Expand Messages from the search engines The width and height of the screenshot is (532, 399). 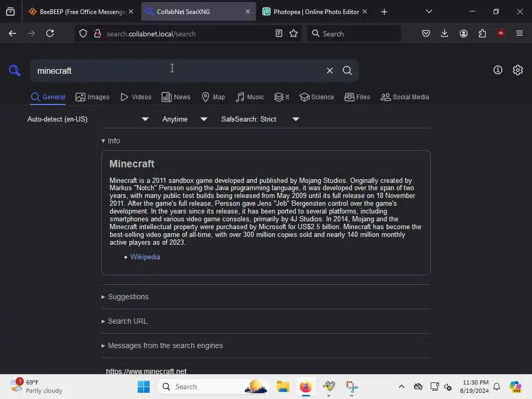pyautogui.click(x=162, y=345)
